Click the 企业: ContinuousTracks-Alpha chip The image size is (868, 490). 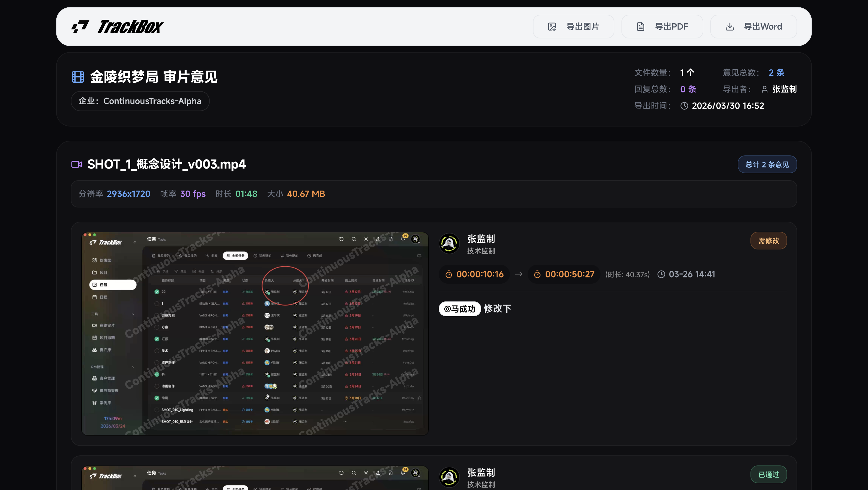pyautogui.click(x=140, y=101)
